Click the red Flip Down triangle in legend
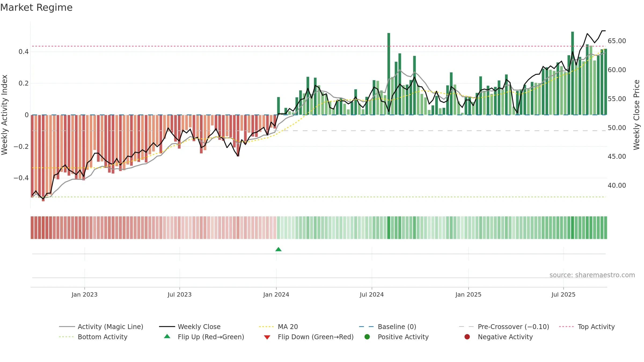 click(267, 337)
